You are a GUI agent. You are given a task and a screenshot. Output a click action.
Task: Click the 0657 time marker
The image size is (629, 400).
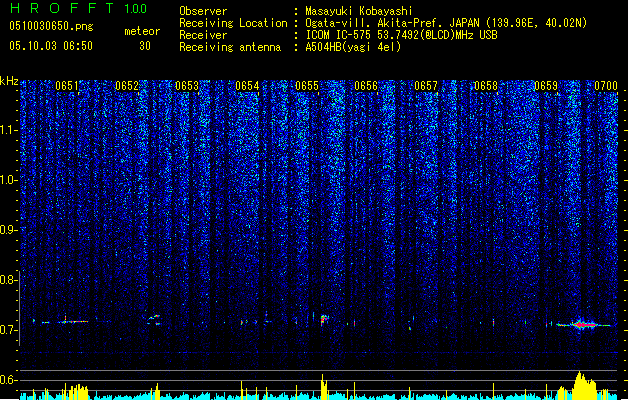click(x=426, y=86)
